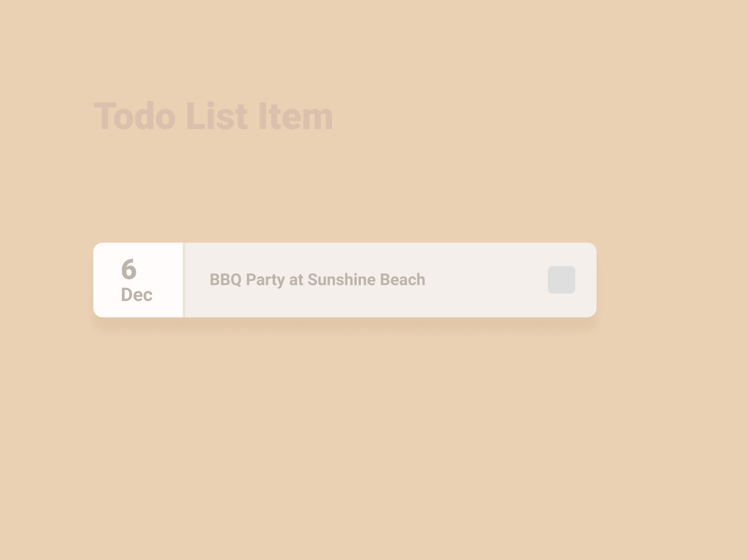This screenshot has width=747, height=560.
Task: Click the word List in the page heading
Action: (x=216, y=116)
